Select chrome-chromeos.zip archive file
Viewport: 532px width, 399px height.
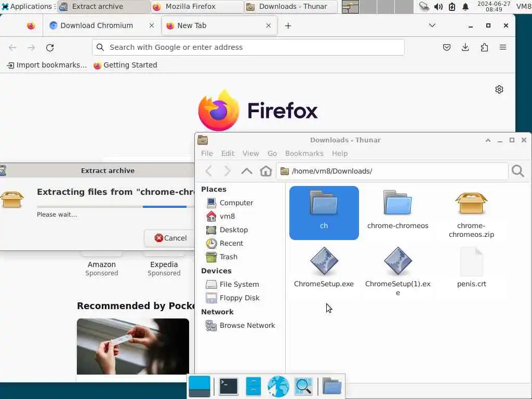[x=471, y=215]
